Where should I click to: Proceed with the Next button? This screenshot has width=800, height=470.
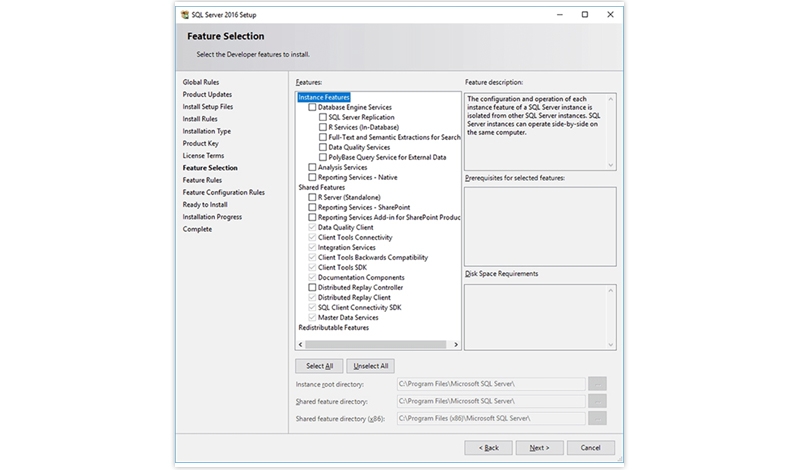click(539, 447)
